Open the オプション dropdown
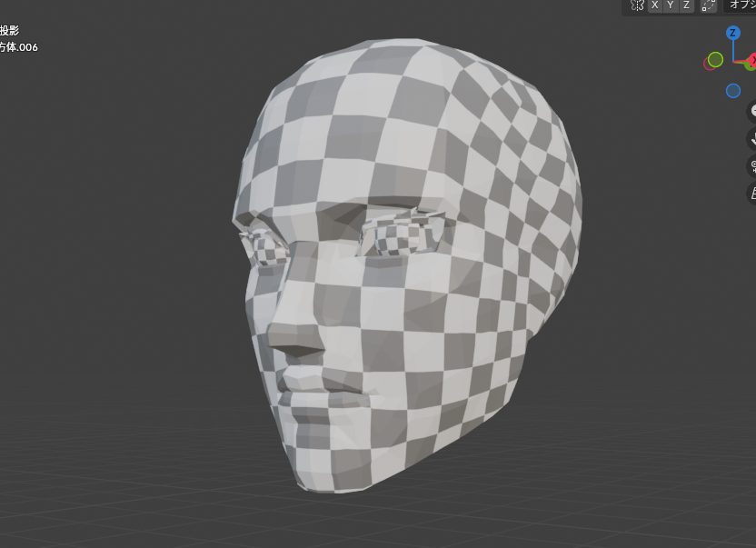756x548 pixels. (x=741, y=5)
